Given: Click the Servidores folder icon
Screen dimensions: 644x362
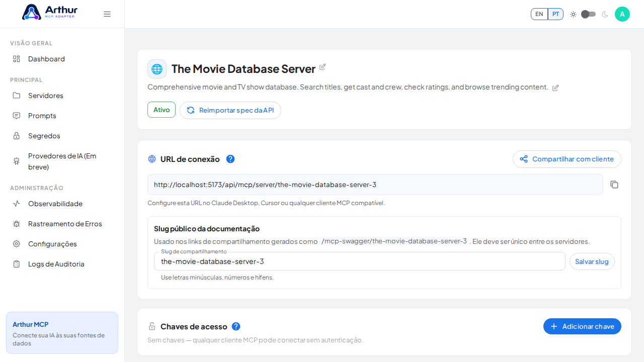Looking at the screenshot, I should pyautogui.click(x=17, y=96).
